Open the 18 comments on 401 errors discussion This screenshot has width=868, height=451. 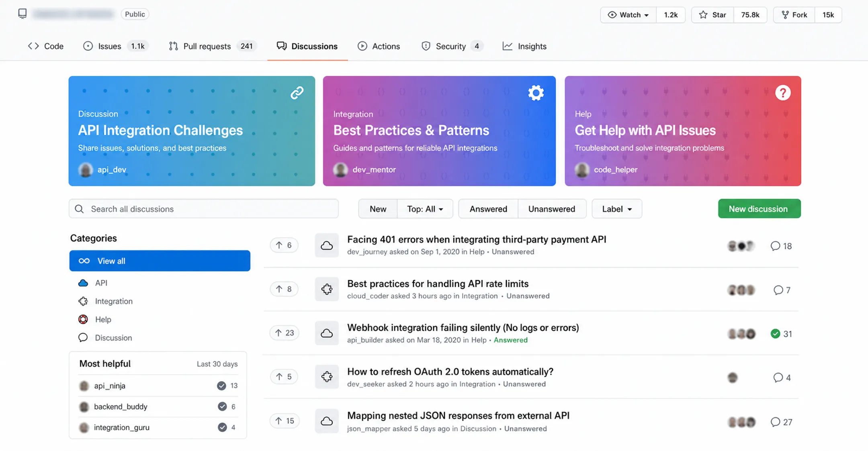pyautogui.click(x=781, y=246)
